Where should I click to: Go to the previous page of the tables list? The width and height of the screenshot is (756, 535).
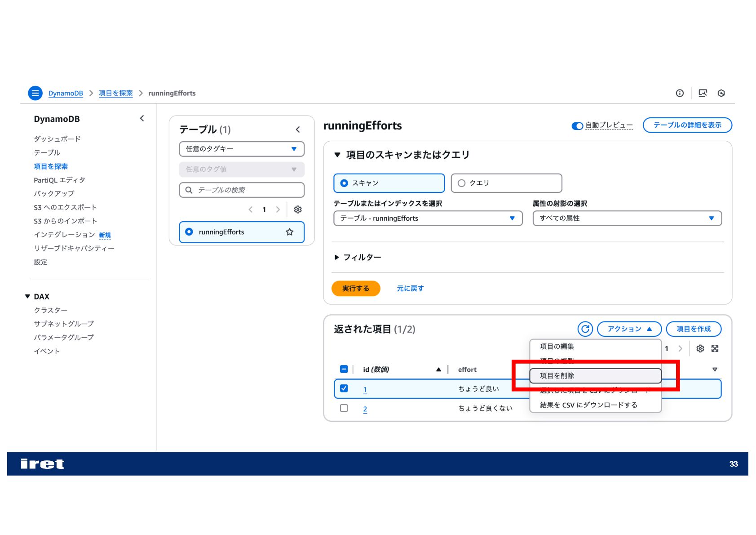(251, 210)
